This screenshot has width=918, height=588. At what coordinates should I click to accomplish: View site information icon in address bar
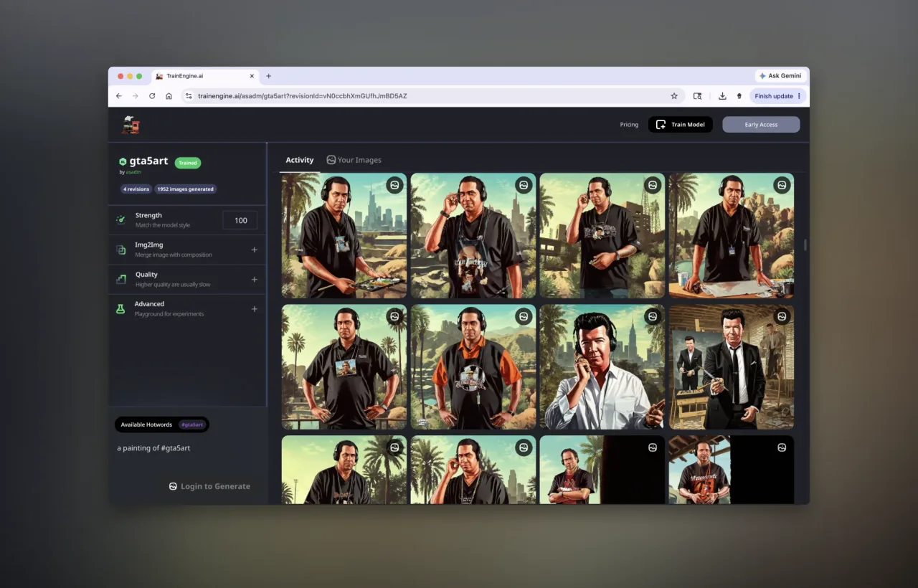189,96
